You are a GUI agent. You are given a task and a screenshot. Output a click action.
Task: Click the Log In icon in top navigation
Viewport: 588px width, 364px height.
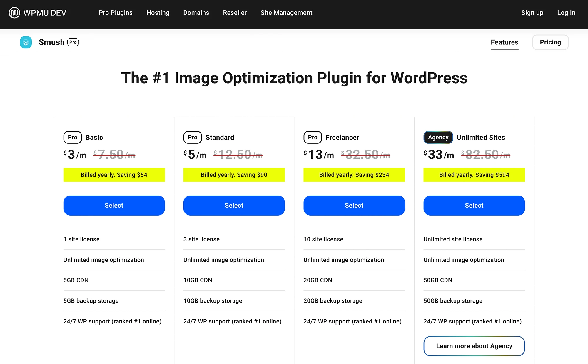[x=566, y=13]
